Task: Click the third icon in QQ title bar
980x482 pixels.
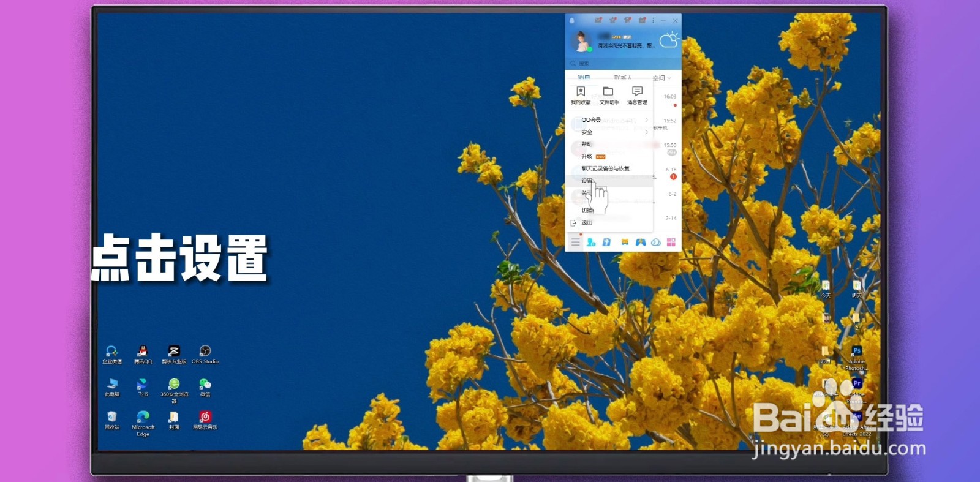Action: click(x=628, y=20)
